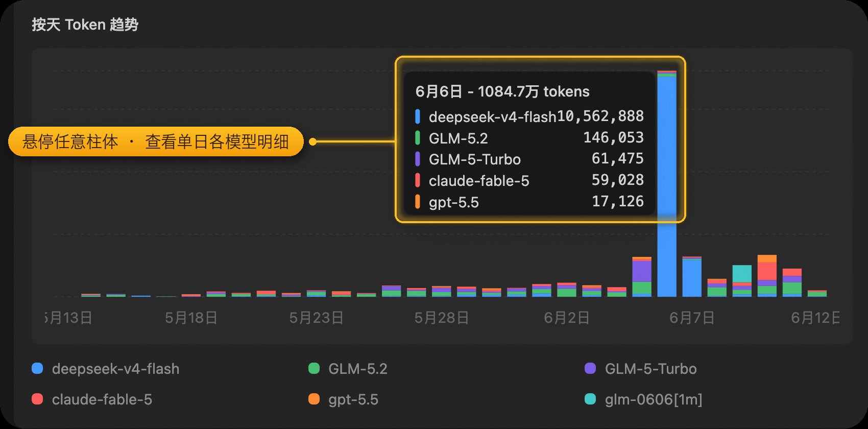The image size is (868, 429).
Task: Click the 按天 Token 趋势 chart title
Action: click(85, 25)
